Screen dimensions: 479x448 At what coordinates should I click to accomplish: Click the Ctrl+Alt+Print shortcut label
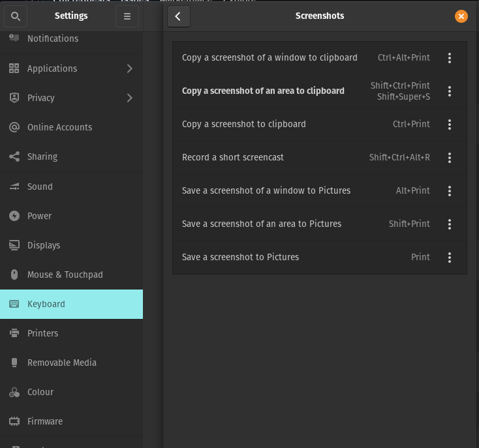pos(403,57)
